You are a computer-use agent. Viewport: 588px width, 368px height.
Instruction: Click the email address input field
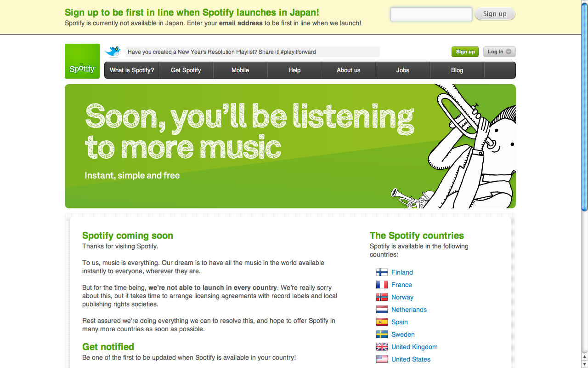click(431, 14)
